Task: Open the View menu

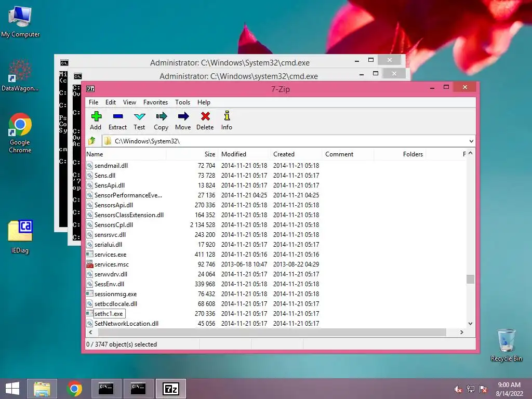Action: tap(129, 102)
